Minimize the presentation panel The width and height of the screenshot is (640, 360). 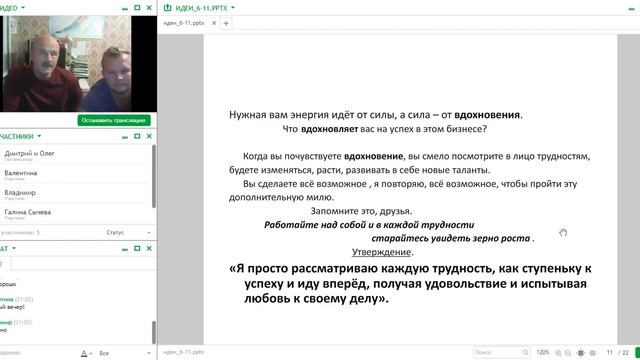pos(631,9)
